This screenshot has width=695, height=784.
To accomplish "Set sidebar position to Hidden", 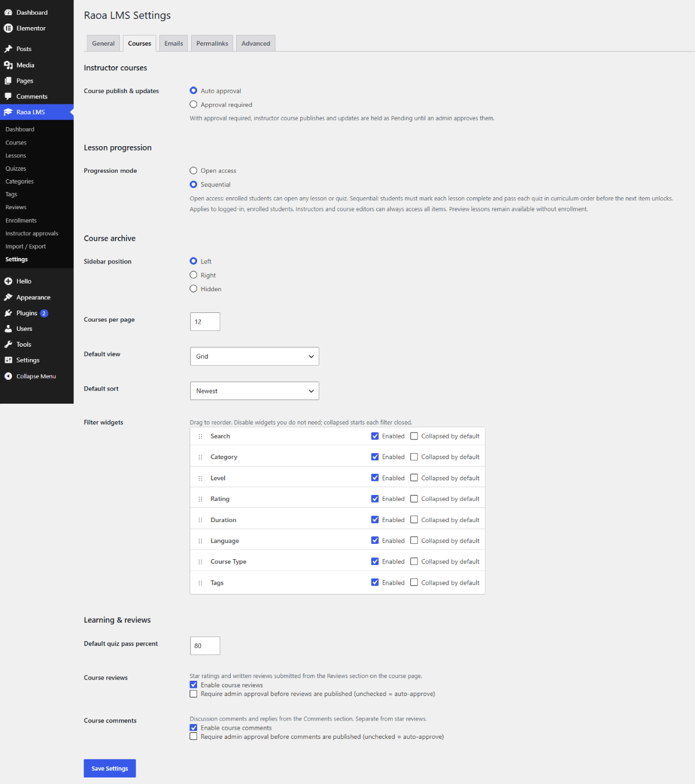I will point(193,288).
